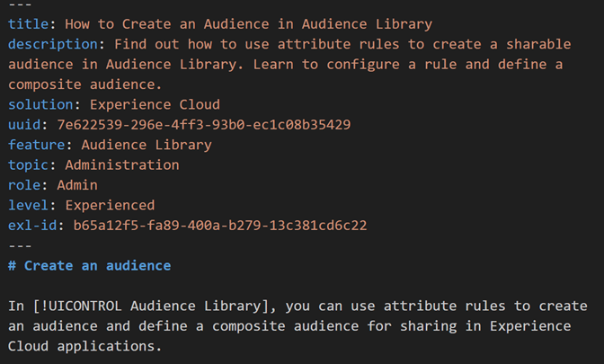Click the 'Experienced' level value

point(110,205)
